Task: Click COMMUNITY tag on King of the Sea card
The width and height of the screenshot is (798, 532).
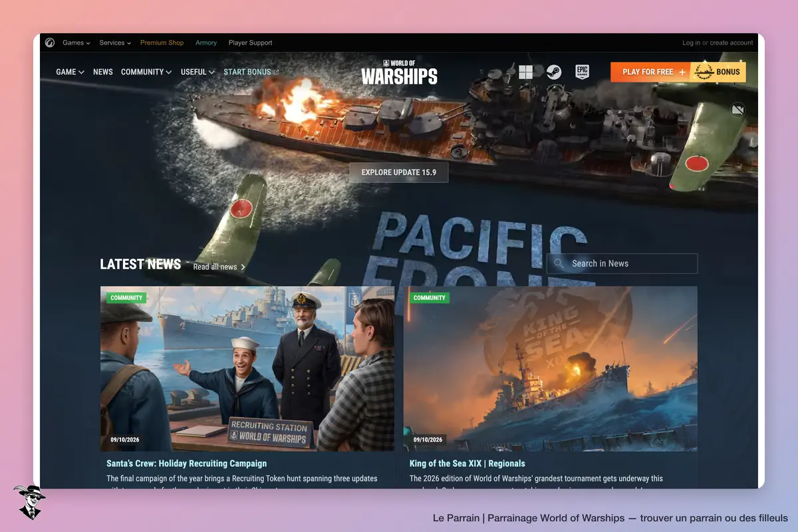Action: click(430, 298)
